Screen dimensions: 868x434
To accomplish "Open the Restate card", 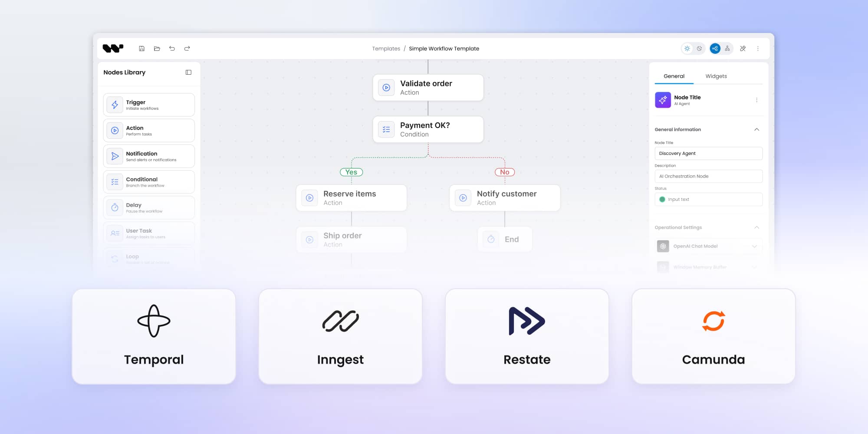I will point(527,336).
